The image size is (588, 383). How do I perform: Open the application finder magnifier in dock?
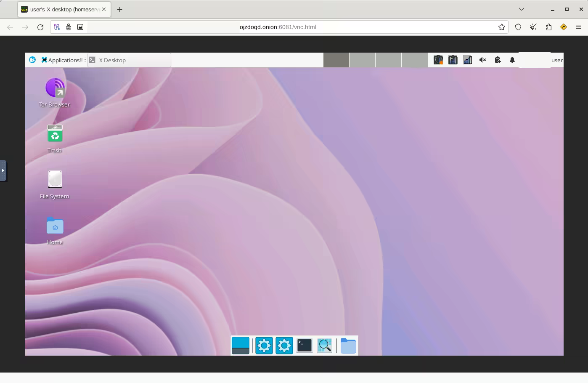pyautogui.click(x=324, y=346)
